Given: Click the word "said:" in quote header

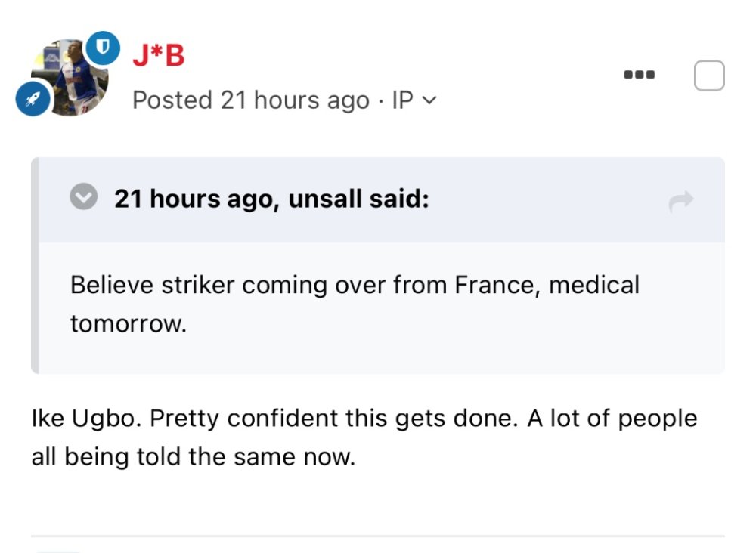Looking at the screenshot, I should 399,199.
